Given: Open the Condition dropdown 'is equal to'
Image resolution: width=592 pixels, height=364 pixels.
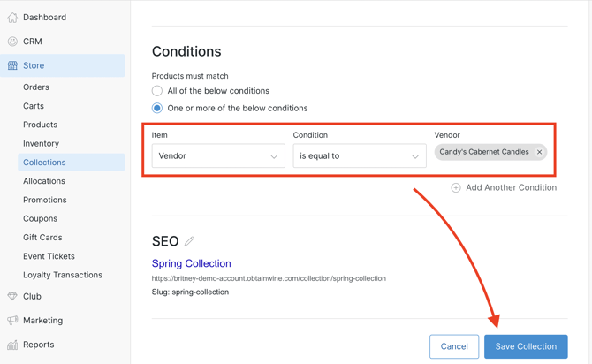Looking at the screenshot, I should click(x=359, y=156).
